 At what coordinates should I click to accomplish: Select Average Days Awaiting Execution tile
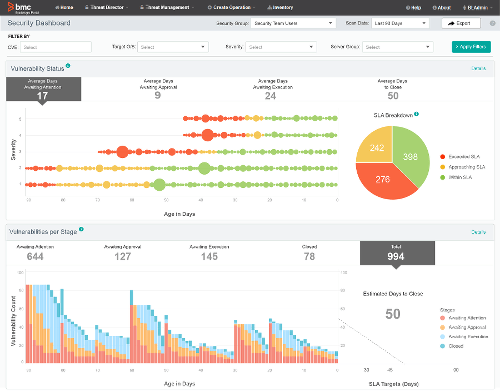pyautogui.click(x=272, y=89)
